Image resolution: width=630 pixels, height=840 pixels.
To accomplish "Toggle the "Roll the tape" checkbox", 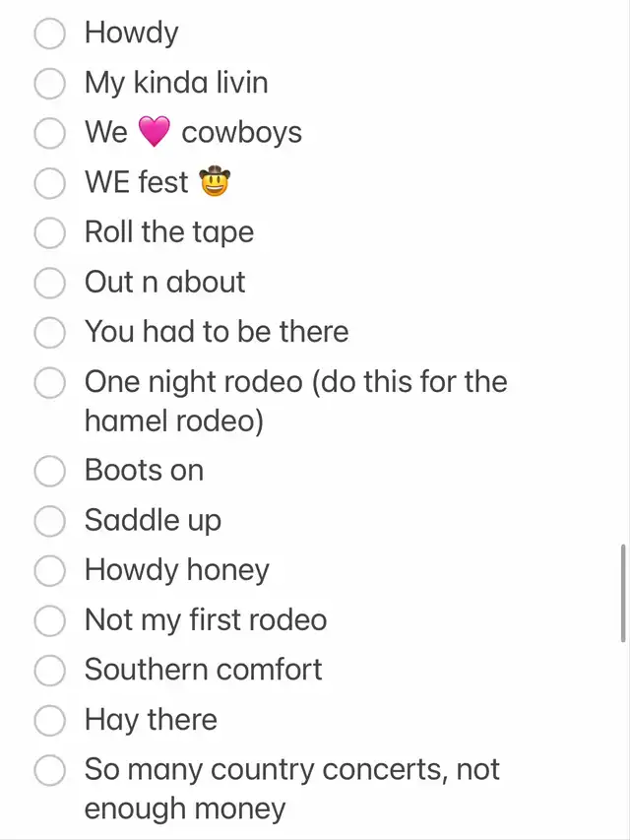I will click(49, 233).
